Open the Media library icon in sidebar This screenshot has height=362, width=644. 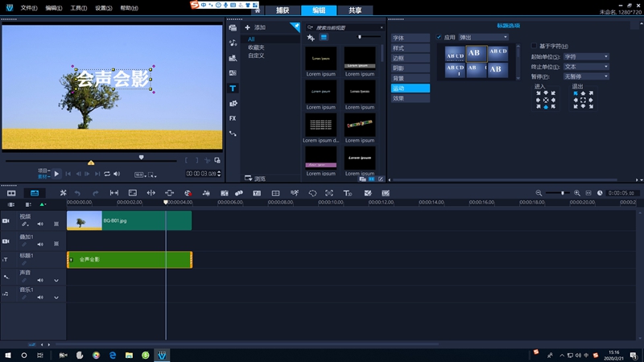(233, 27)
